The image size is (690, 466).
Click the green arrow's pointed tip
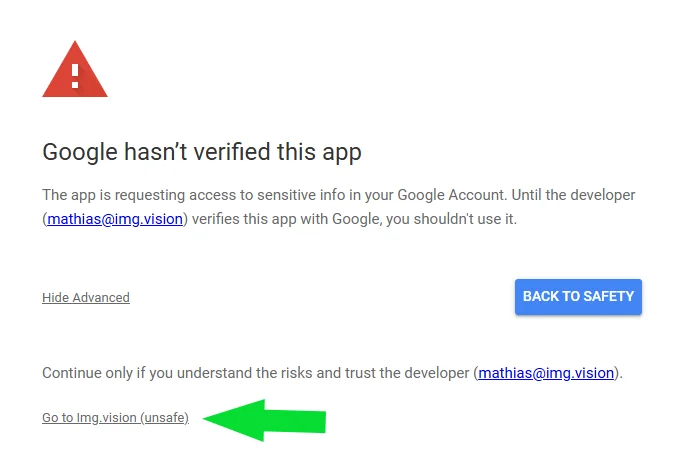coord(210,418)
